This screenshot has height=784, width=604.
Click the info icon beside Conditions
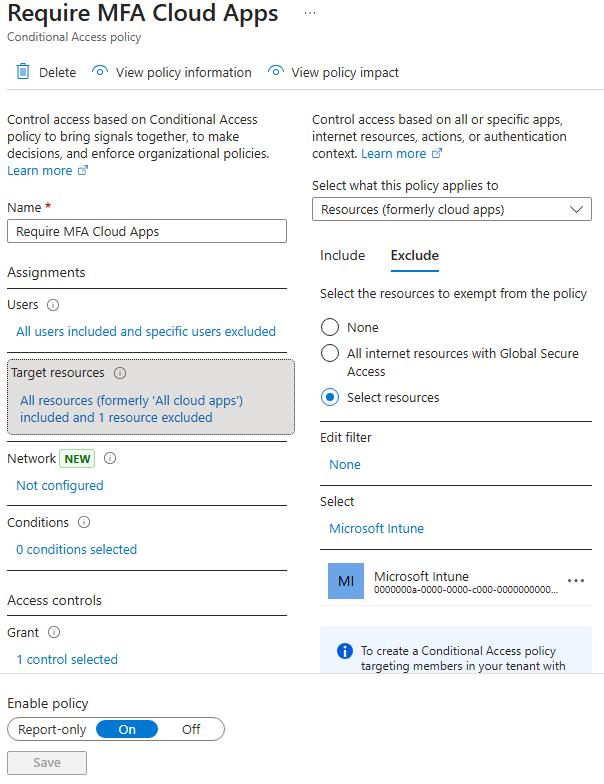pyautogui.click(x=84, y=522)
